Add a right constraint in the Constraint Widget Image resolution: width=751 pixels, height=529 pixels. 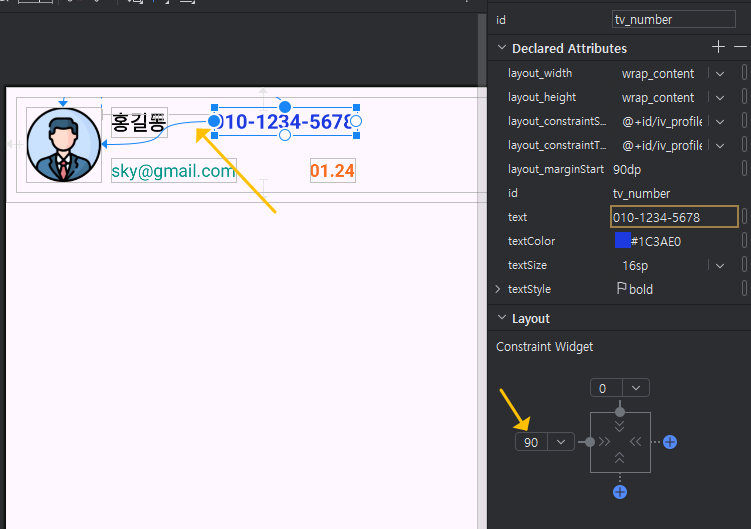(670, 442)
